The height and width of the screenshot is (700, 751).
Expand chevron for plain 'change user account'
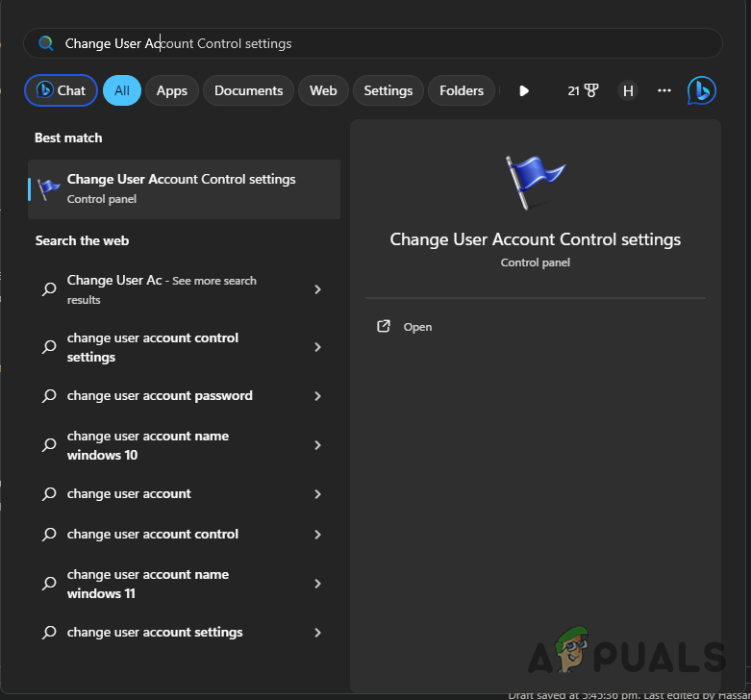317,494
